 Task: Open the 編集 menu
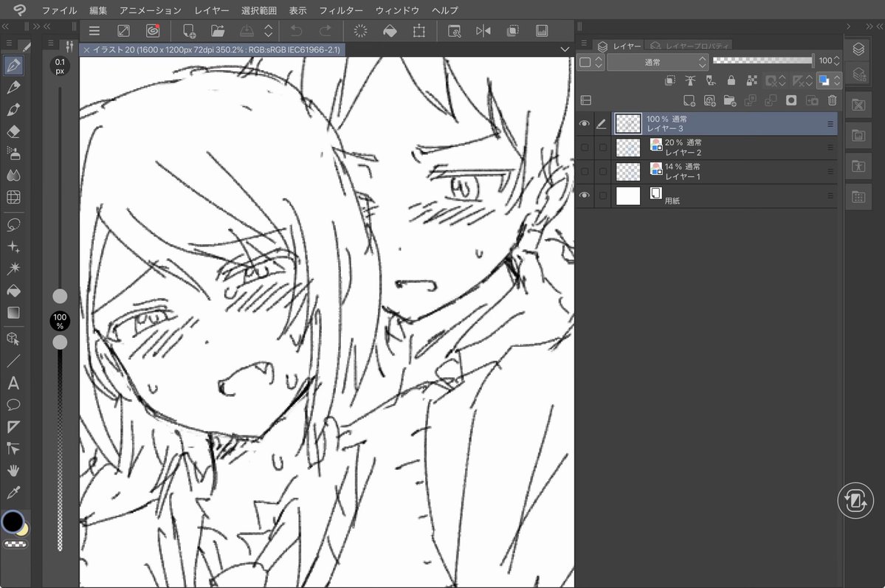point(98,10)
